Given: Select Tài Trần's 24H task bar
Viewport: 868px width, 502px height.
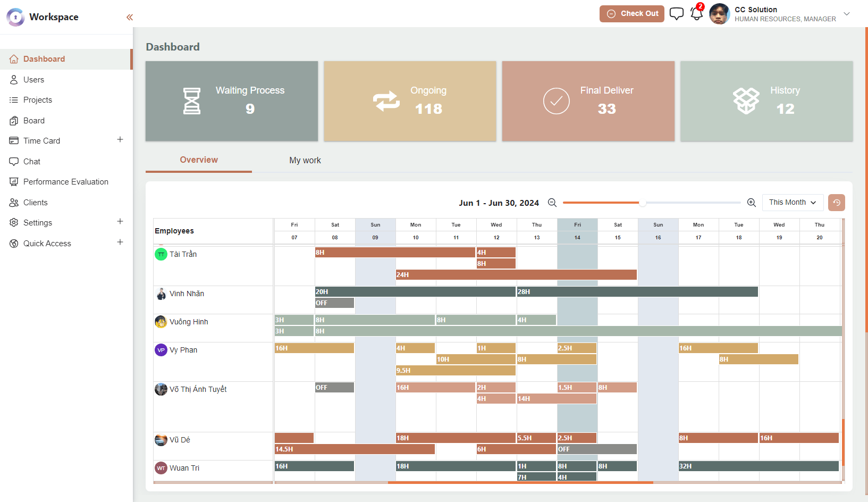Looking at the screenshot, I should coord(516,275).
